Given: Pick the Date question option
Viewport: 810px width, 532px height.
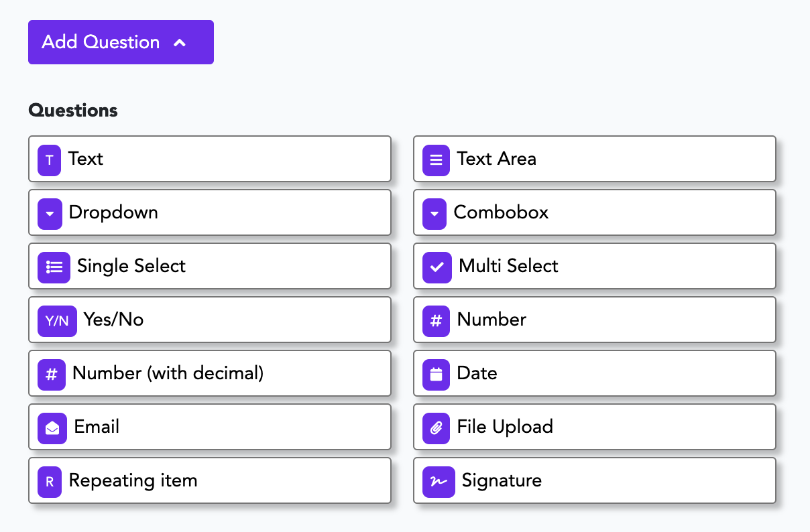Looking at the screenshot, I should 594,373.
